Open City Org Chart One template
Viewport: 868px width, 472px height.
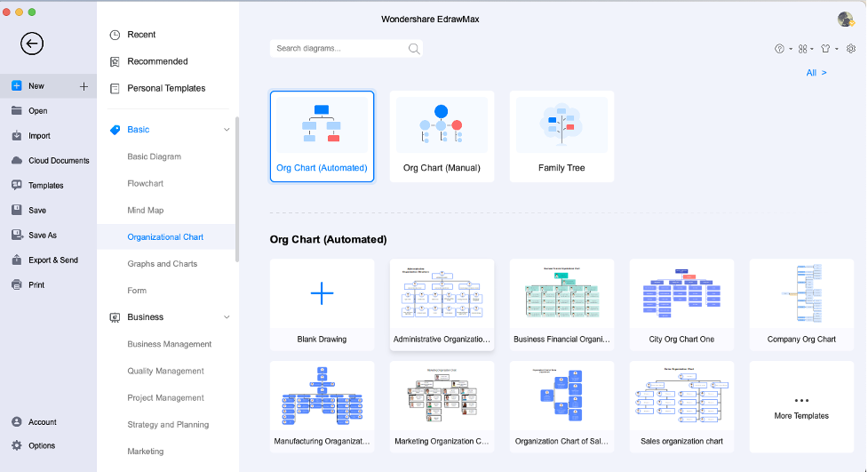(681, 305)
